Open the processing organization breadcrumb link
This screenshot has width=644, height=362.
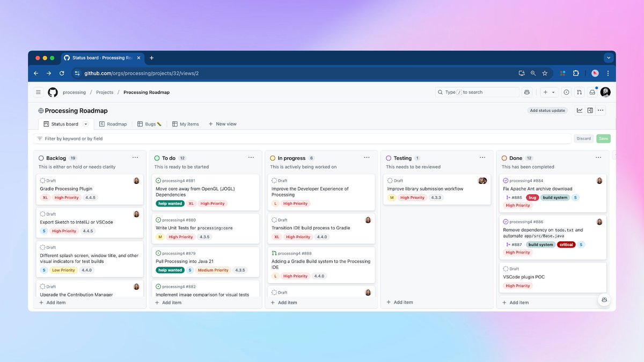coord(74,92)
